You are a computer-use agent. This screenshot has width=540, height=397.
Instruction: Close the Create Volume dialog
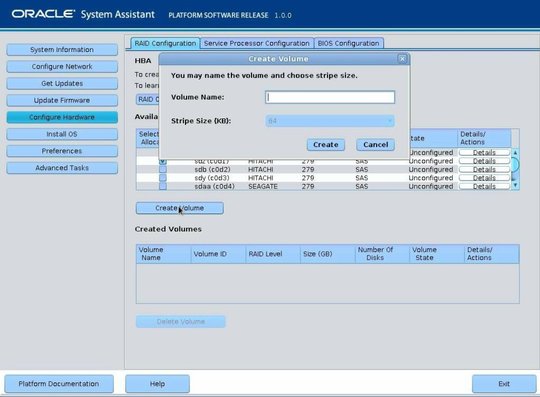(402, 59)
